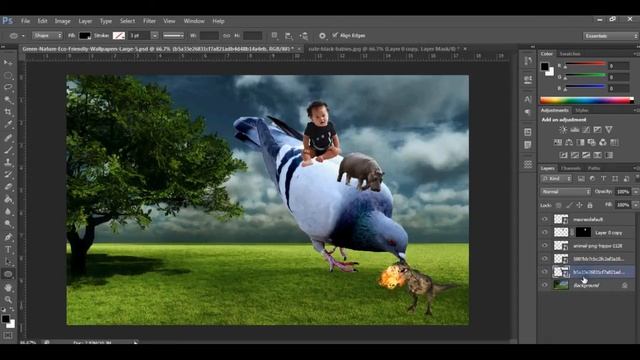Open the Filter menu
This screenshot has height=360, width=640.
[x=149, y=21]
